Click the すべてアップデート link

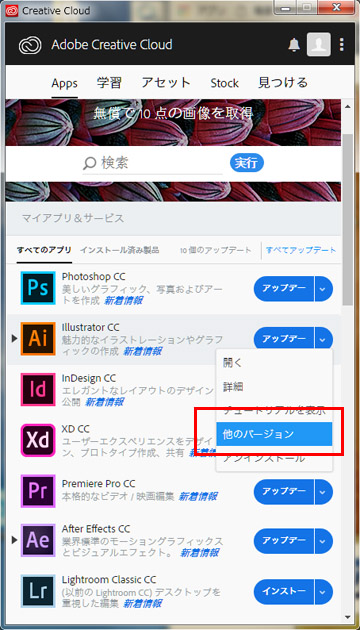tap(301, 250)
